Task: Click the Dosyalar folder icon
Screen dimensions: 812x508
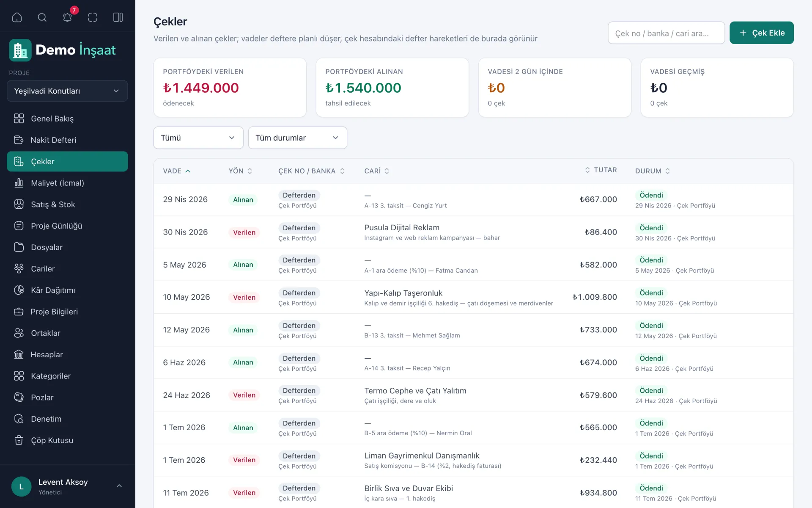Action: tap(19, 247)
